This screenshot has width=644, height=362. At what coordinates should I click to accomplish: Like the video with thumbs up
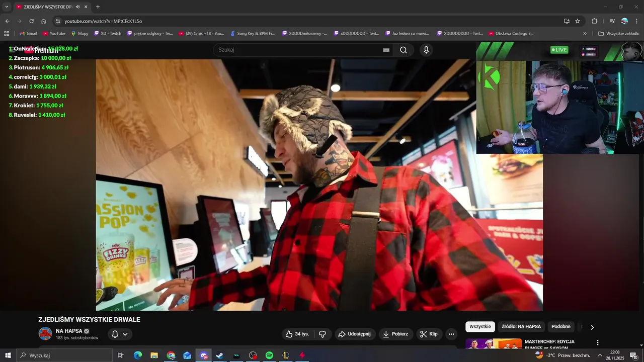point(297,334)
